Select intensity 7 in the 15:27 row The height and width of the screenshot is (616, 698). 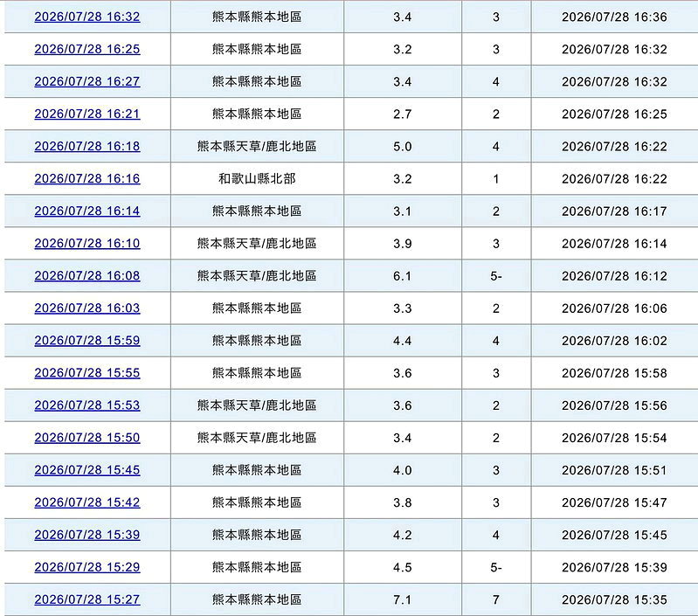(496, 600)
